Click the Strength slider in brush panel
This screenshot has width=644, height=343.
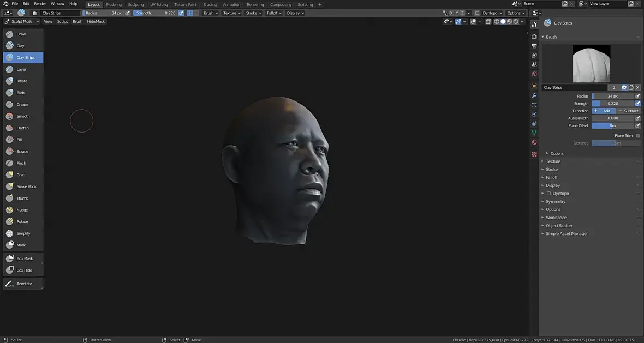click(x=612, y=104)
